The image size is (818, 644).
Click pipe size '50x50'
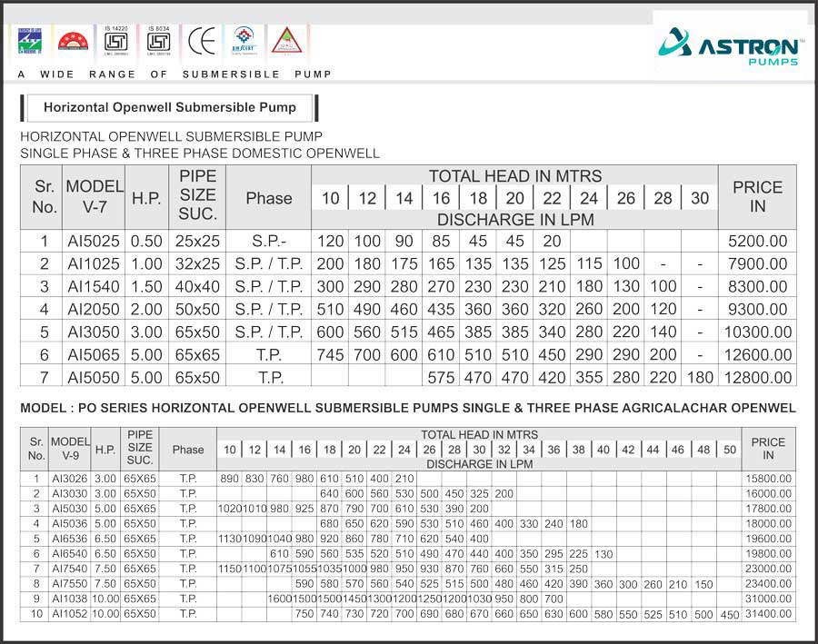197,309
